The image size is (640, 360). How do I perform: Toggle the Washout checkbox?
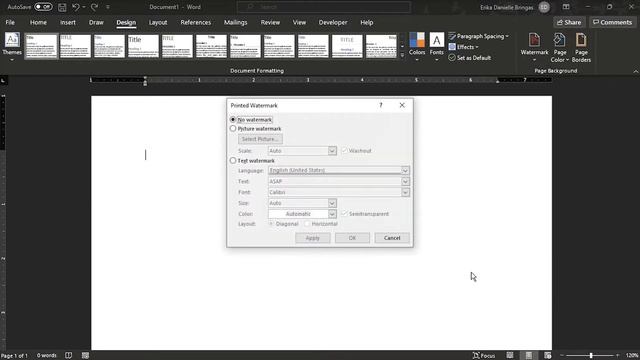(x=344, y=151)
